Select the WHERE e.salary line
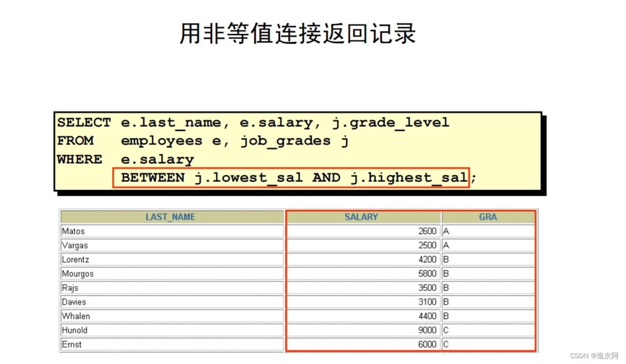Viewport: 626px width, 364px height. coord(126,160)
